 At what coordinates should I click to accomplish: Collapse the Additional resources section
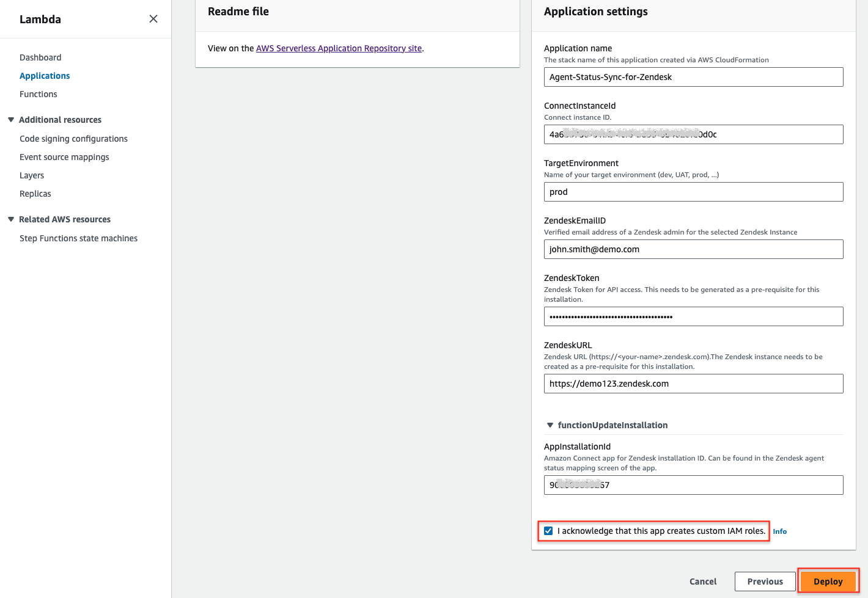(11, 120)
